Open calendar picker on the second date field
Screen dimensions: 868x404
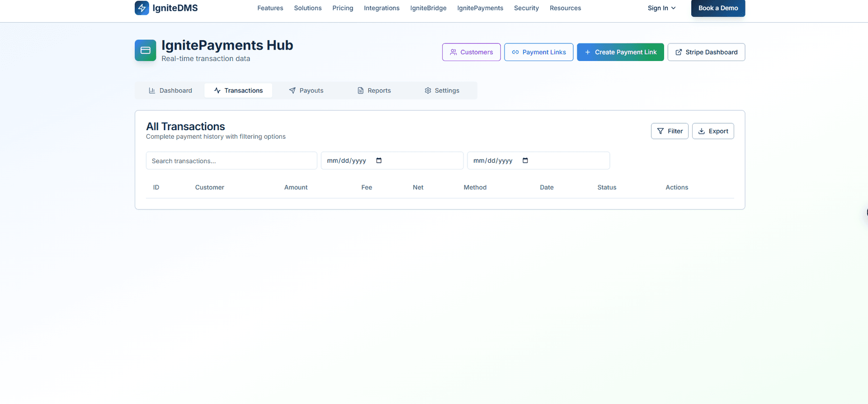click(525, 160)
